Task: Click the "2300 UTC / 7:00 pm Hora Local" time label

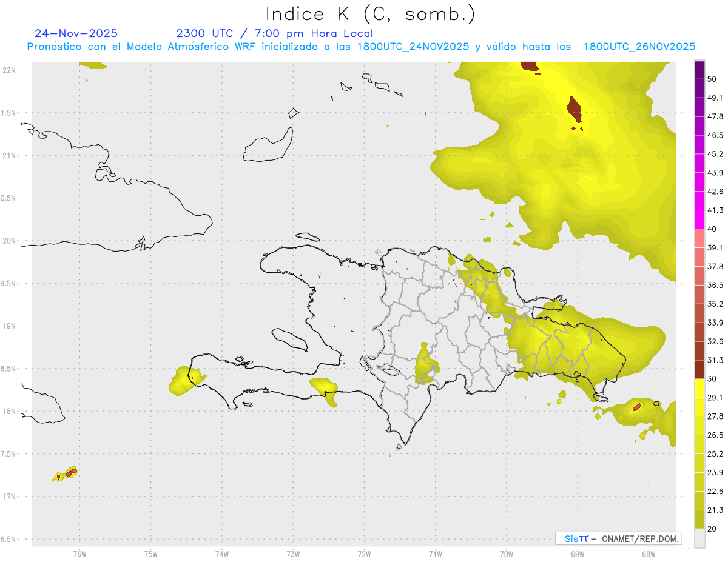Action: point(274,33)
